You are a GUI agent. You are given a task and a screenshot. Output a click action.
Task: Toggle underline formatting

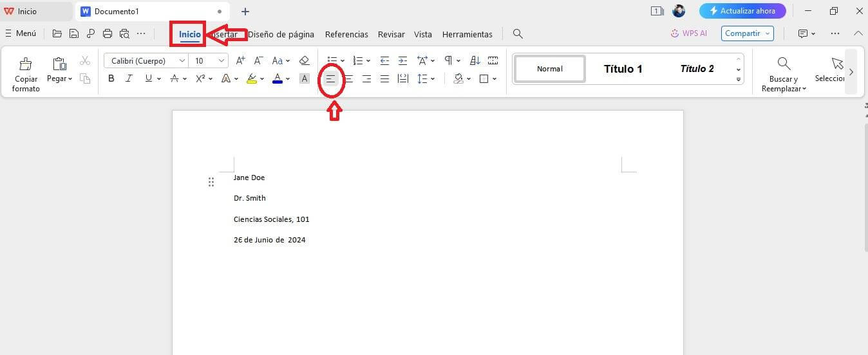(x=149, y=78)
